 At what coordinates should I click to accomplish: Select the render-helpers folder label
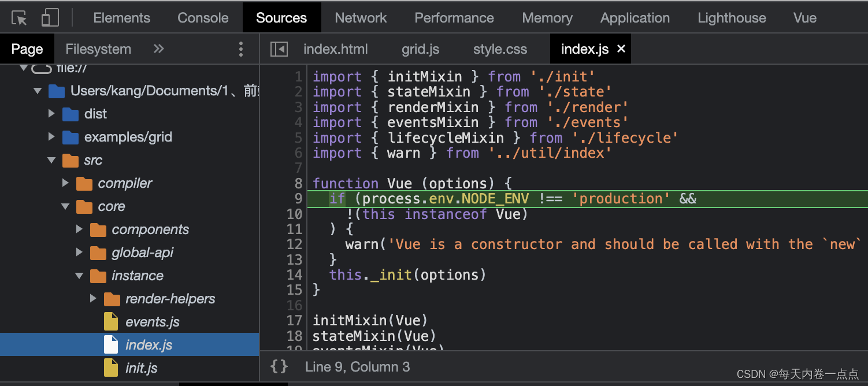[170, 299]
